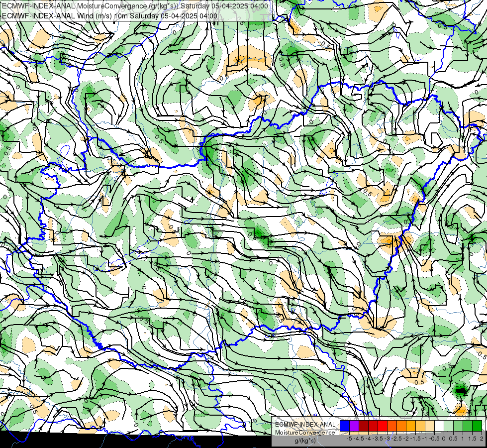
Task: Choose the white legend swatch (-0.5 to 0)
Action: pyautogui.click(x=439, y=426)
